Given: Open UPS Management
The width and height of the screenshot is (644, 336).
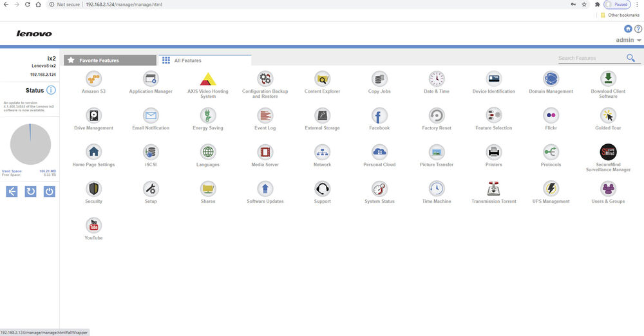Looking at the screenshot, I should click(x=551, y=189).
